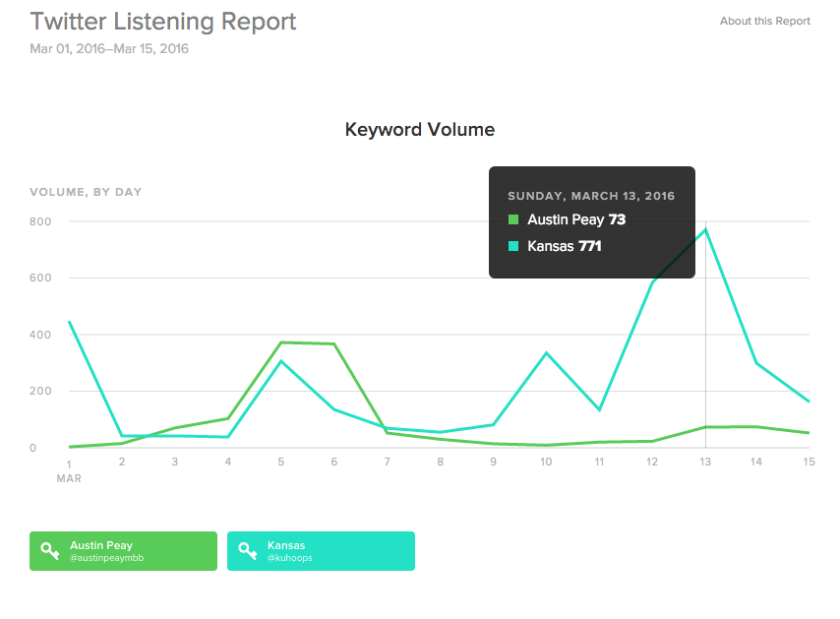Viewport: 840px width, 619px height.
Task: Click the 800 y-axis label
Action: (x=40, y=221)
